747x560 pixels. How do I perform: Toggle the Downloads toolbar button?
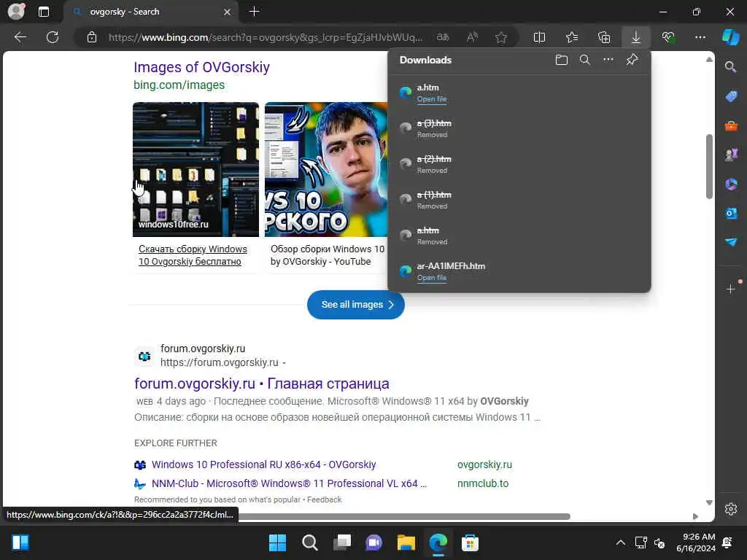point(636,37)
